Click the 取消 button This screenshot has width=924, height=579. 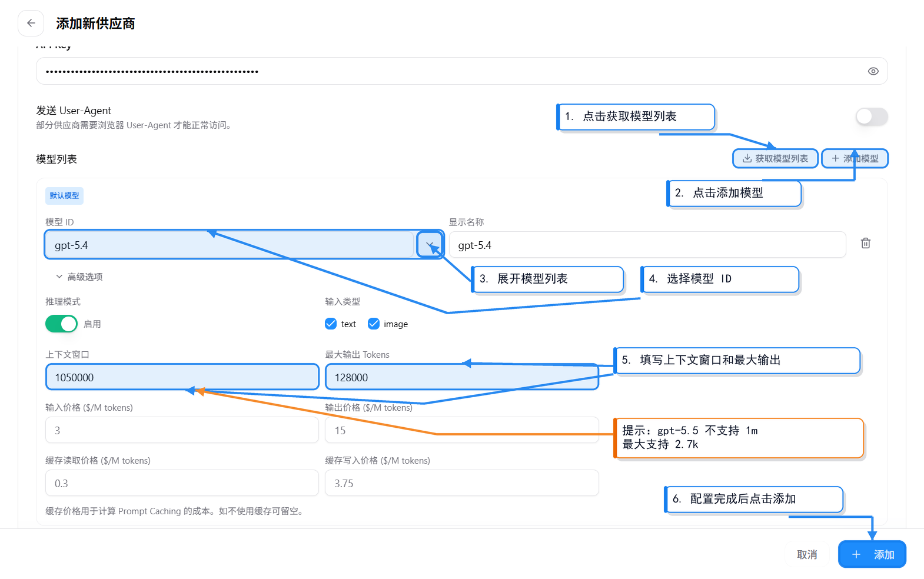coord(807,554)
